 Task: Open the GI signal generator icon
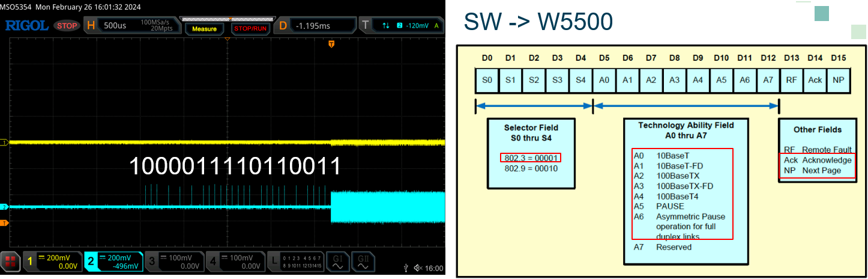337,262
